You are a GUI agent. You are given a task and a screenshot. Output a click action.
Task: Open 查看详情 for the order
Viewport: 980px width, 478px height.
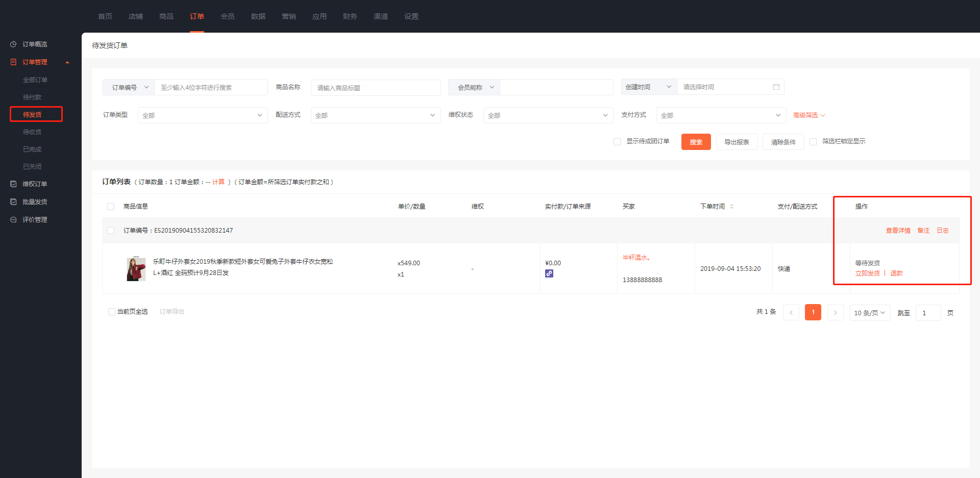[898, 231]
